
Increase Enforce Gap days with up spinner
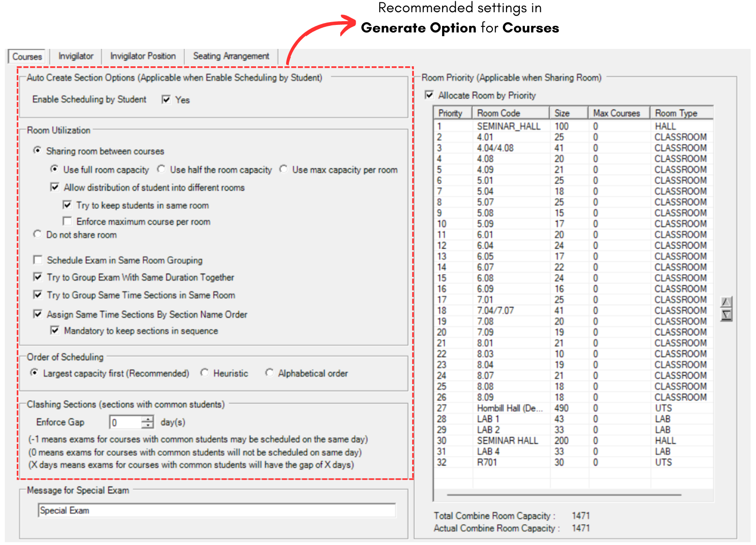(x=148, y=419)
